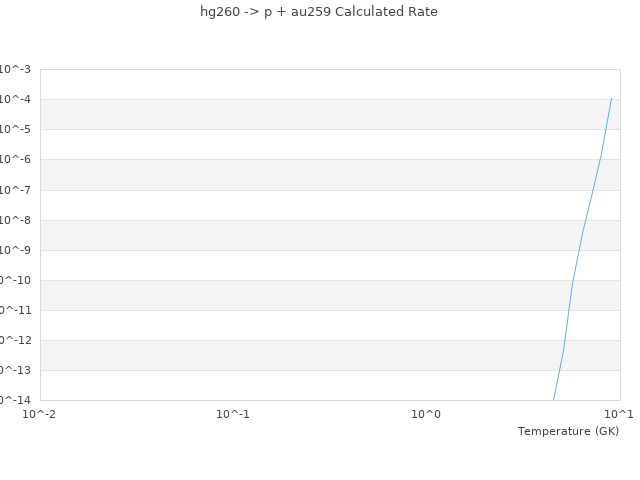
Task: Click the x-axis tick label 10^0
Action: click(x=426, y=414)
